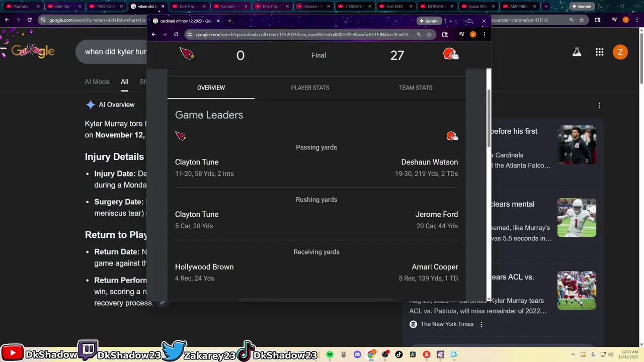Click the front window's back arrow
Screen dimensions: 644x362
click(154, 34)
